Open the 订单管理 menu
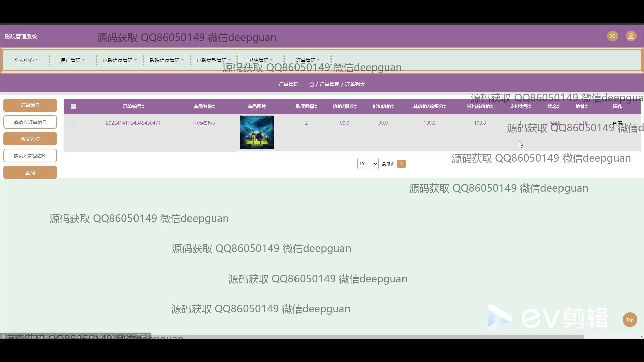Image resolution: width=644 pixels, height=362 pixels. point(308,60)
